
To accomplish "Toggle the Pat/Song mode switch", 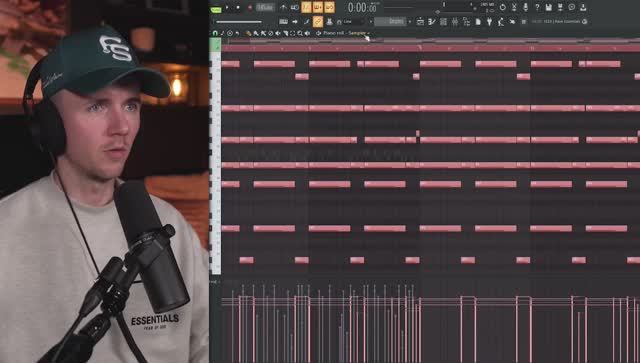I will (216, 9).
